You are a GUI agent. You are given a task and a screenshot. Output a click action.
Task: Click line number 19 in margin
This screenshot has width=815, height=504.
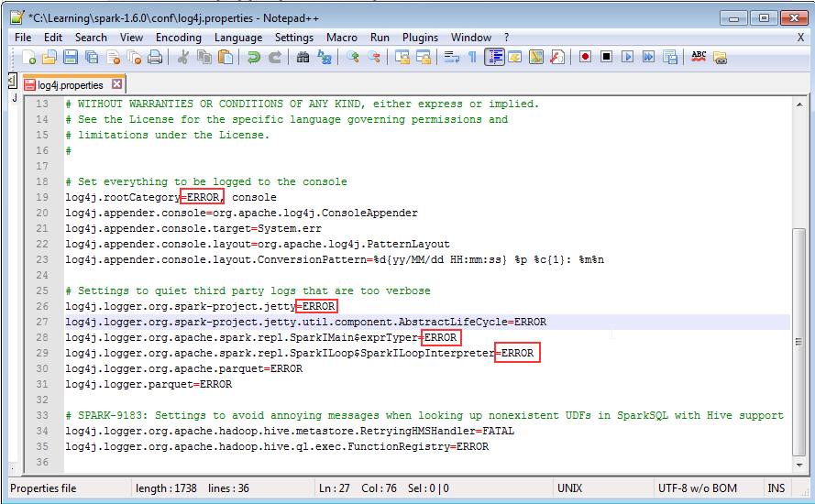(42, 197)
